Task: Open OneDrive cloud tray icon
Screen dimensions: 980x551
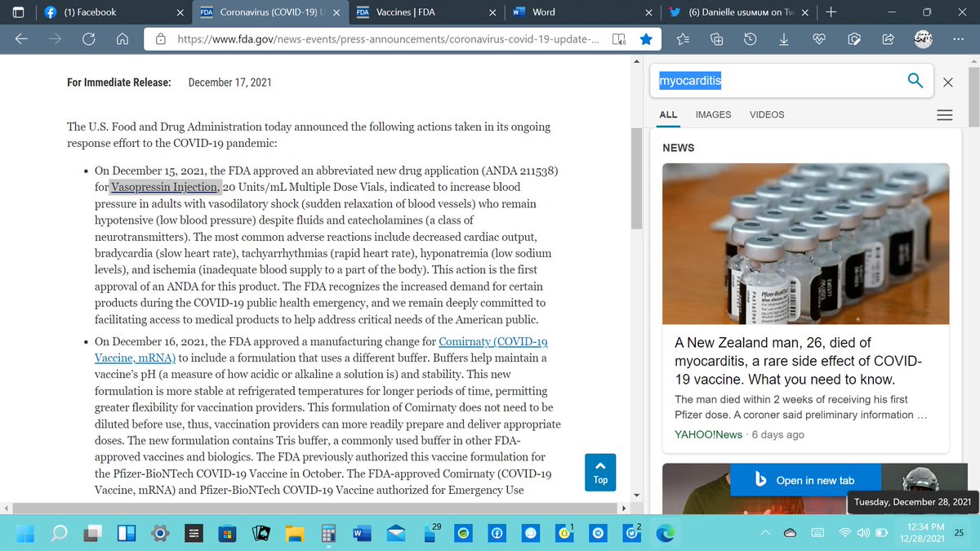Action: click(791, 533)
